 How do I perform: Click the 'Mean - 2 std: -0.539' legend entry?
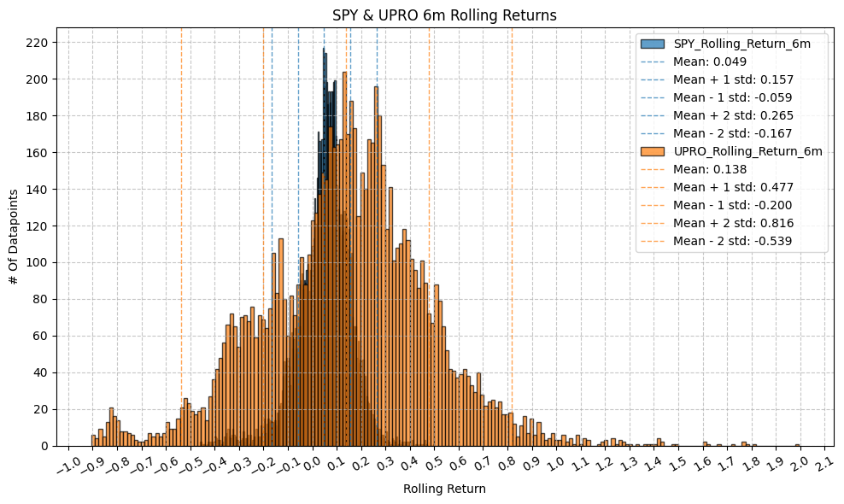pos(732,241)
